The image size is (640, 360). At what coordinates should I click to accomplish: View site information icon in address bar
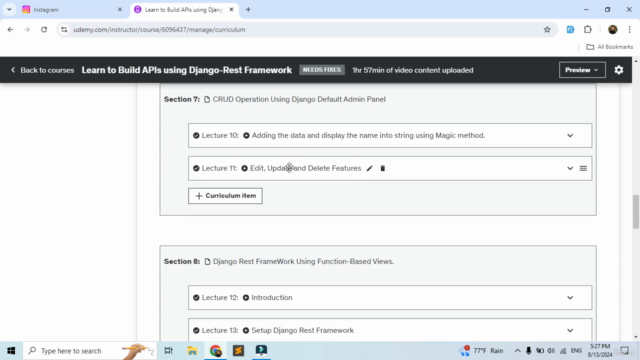64,29
